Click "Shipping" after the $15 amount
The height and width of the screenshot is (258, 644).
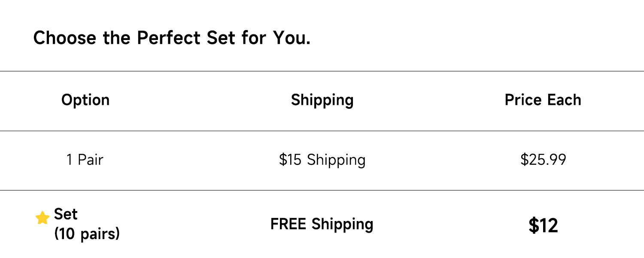click(x=336, y=160)
